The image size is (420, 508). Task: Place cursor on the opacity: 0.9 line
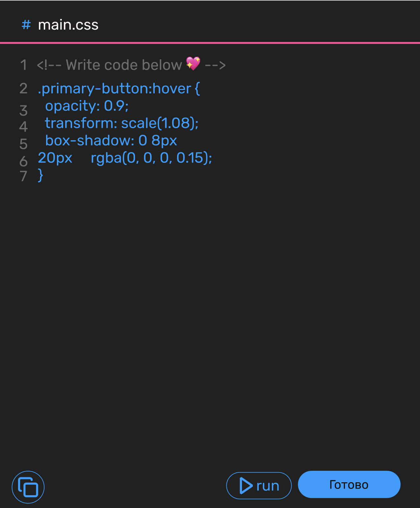(87, 106)
